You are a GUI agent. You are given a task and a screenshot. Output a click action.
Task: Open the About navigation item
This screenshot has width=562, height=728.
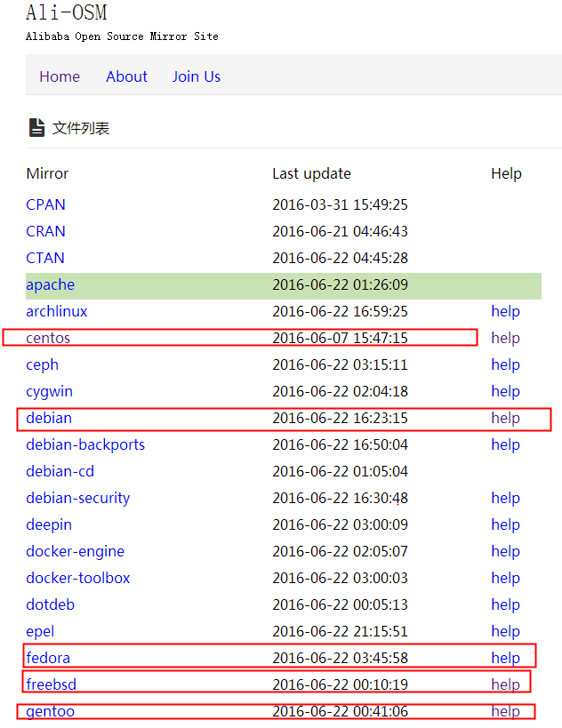tap(126, 76)
